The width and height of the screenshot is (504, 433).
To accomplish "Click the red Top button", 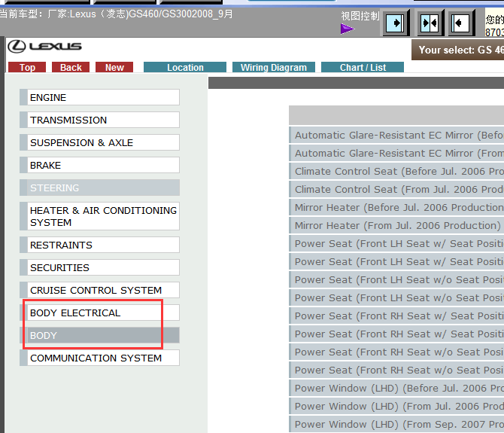I will point(27,67).
